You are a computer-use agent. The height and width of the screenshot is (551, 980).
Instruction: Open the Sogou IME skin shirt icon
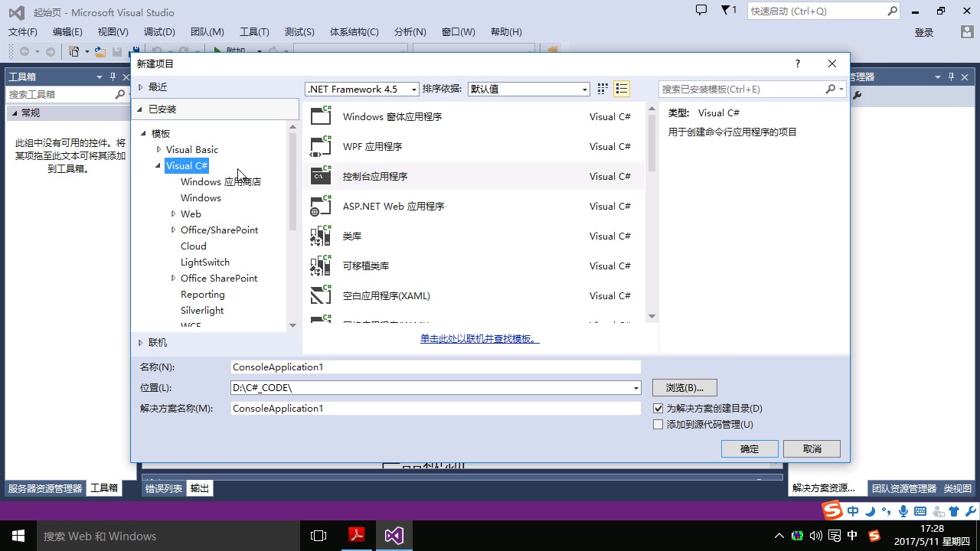953,511
